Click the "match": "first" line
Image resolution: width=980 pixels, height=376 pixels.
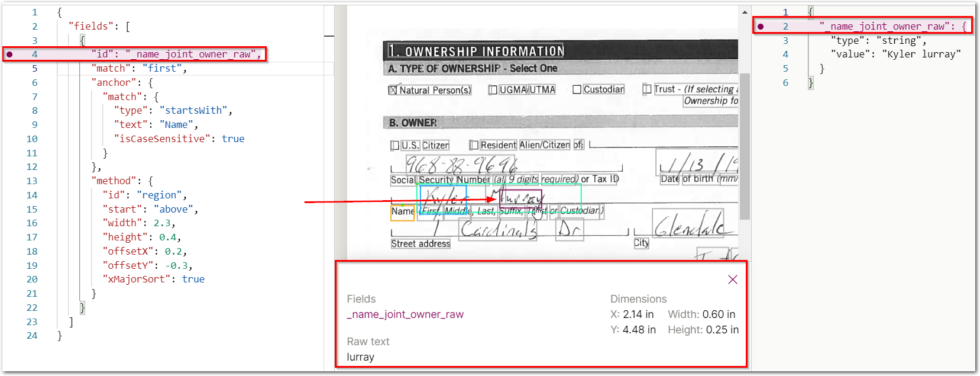coord(139,68)
